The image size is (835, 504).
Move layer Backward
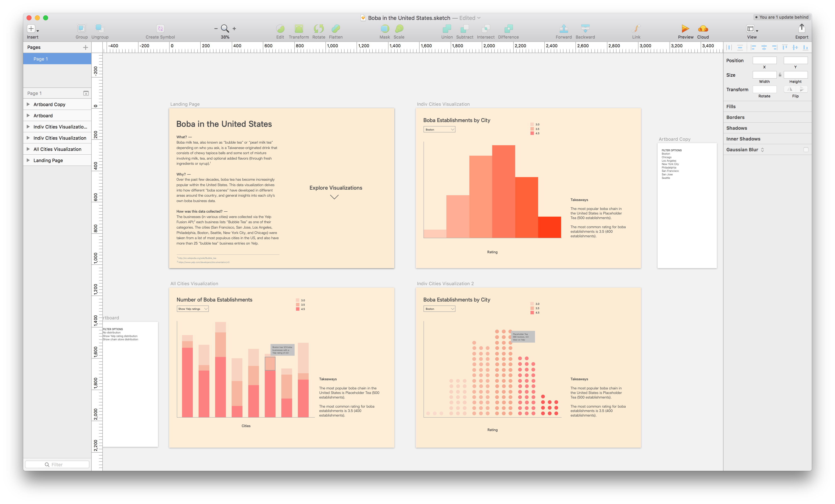pyautogui.click(x=585, y=28)
